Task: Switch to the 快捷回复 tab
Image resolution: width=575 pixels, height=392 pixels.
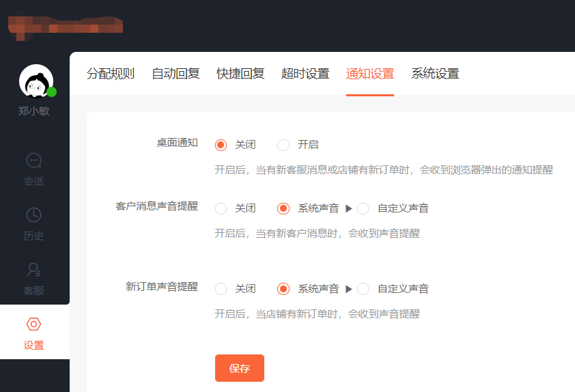Action: click(x=240, y=74)
